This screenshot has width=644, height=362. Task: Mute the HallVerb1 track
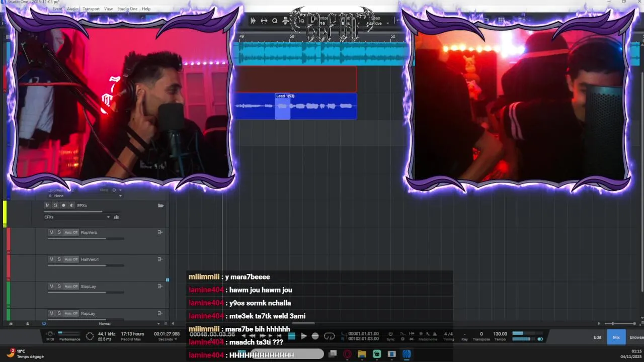tap(51, 259)
